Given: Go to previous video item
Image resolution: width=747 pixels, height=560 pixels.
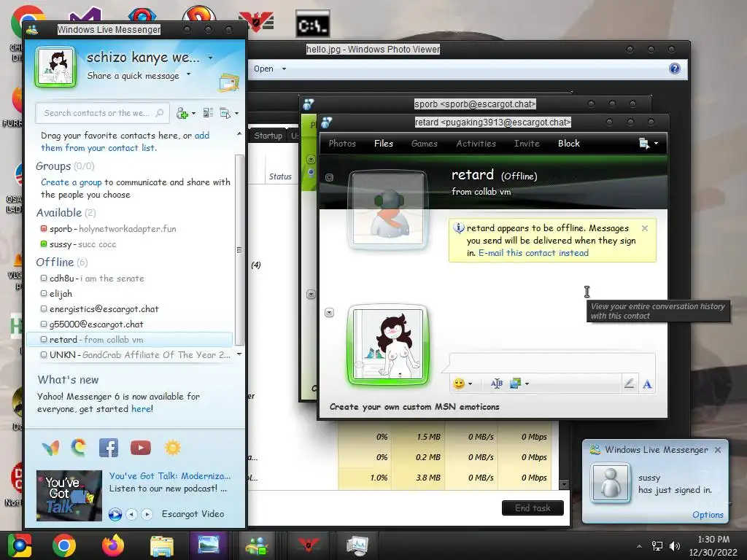Looking at the screenshot, I should pos(131,514).
